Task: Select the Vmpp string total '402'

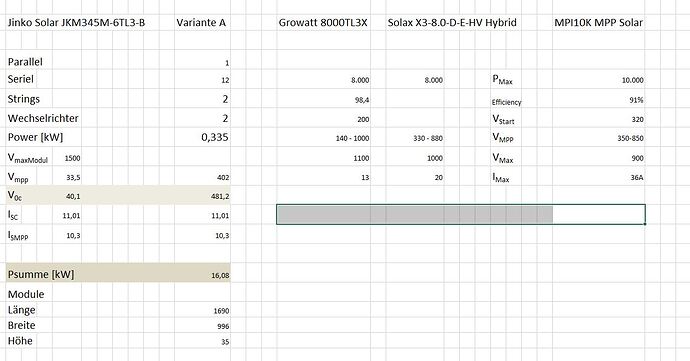Action: click(x=223, y=177)
